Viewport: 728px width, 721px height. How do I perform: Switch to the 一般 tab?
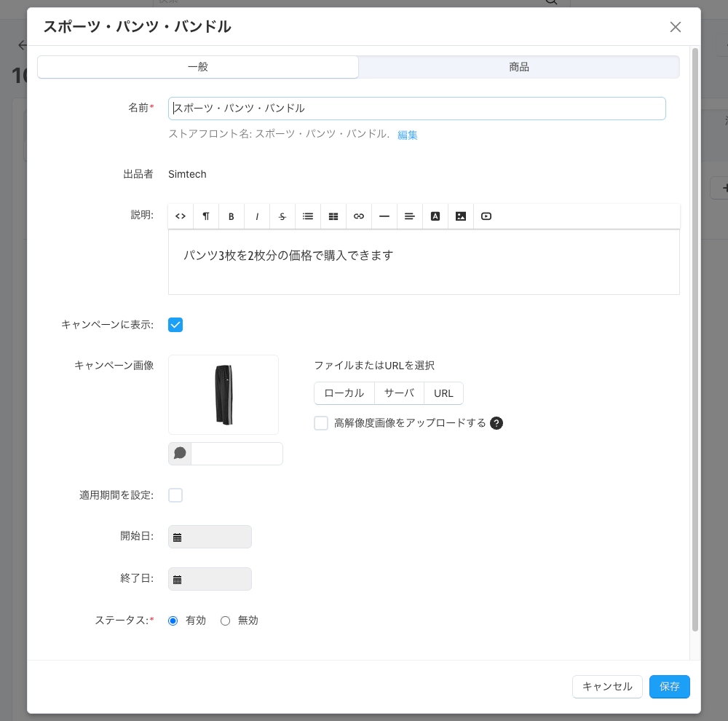click(198, 67)
